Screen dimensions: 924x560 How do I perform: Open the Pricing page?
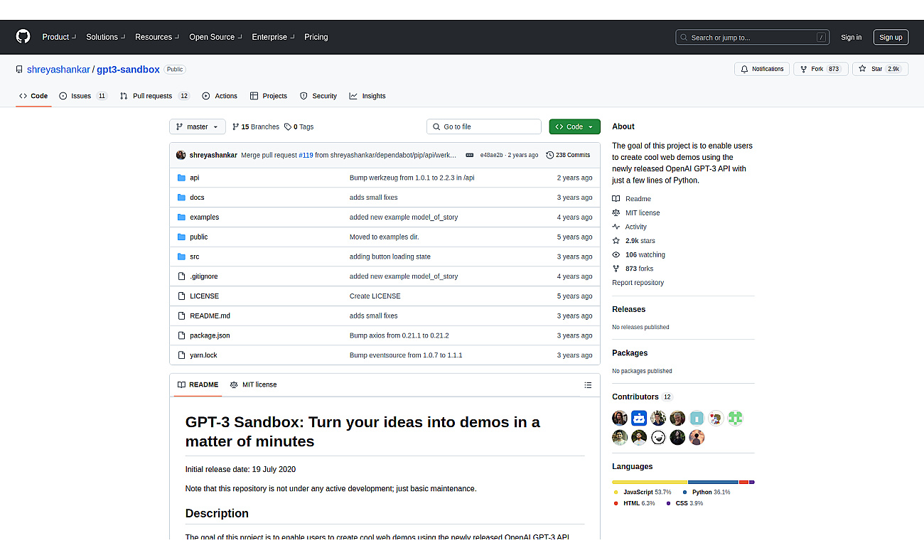point(316,37)
